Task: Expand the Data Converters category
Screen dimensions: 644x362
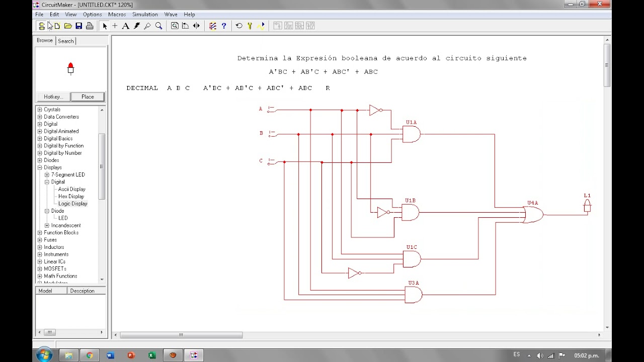Action: [40, 117]
